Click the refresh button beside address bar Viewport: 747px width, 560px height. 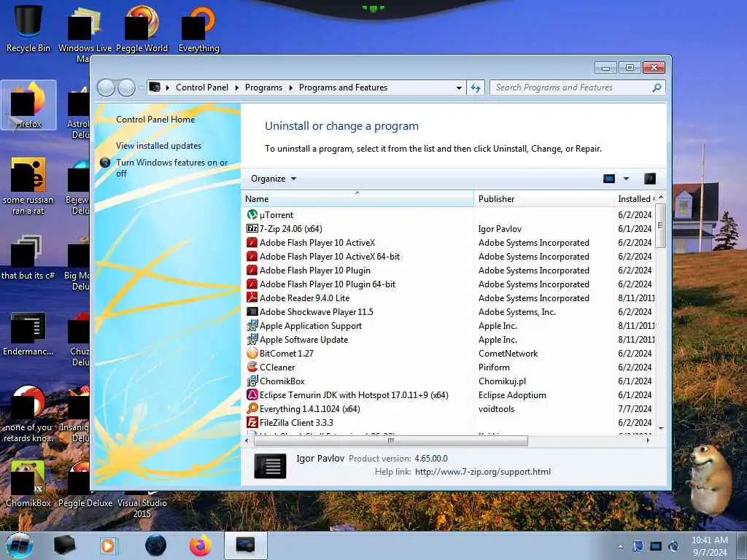pyautogui.click(x=476, y=87)
